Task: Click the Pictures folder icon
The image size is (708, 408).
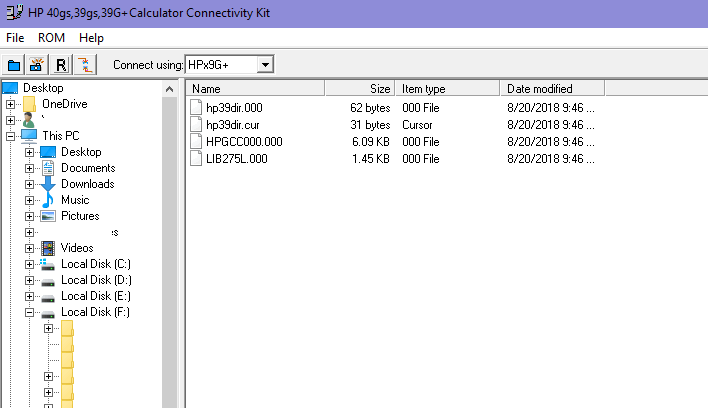Action: (x=48, y=216)
